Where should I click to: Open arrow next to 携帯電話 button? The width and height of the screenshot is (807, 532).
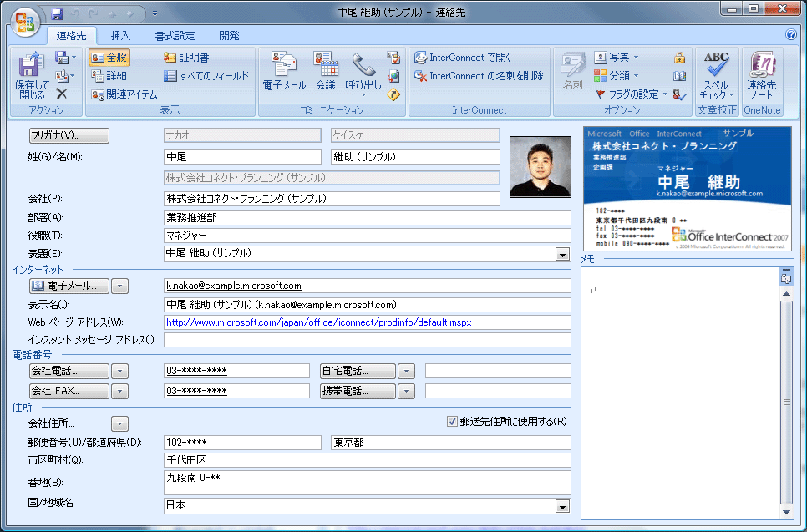tap(406, 391)
